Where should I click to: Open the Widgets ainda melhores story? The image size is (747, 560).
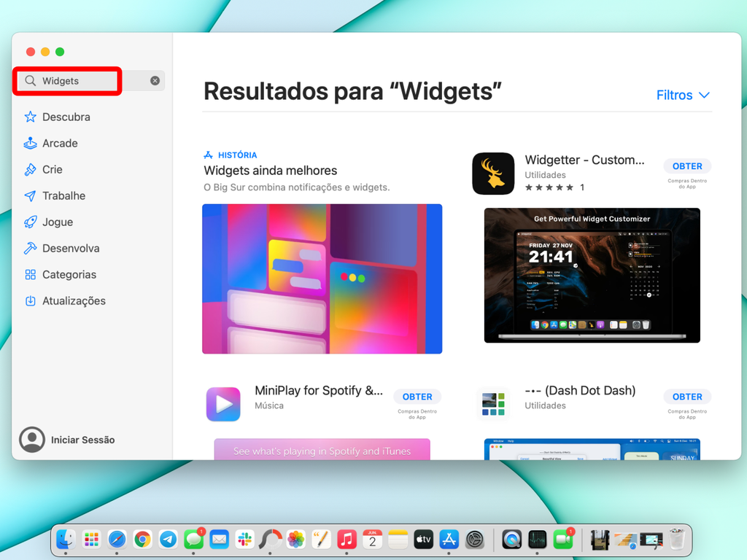pos(270,171)
